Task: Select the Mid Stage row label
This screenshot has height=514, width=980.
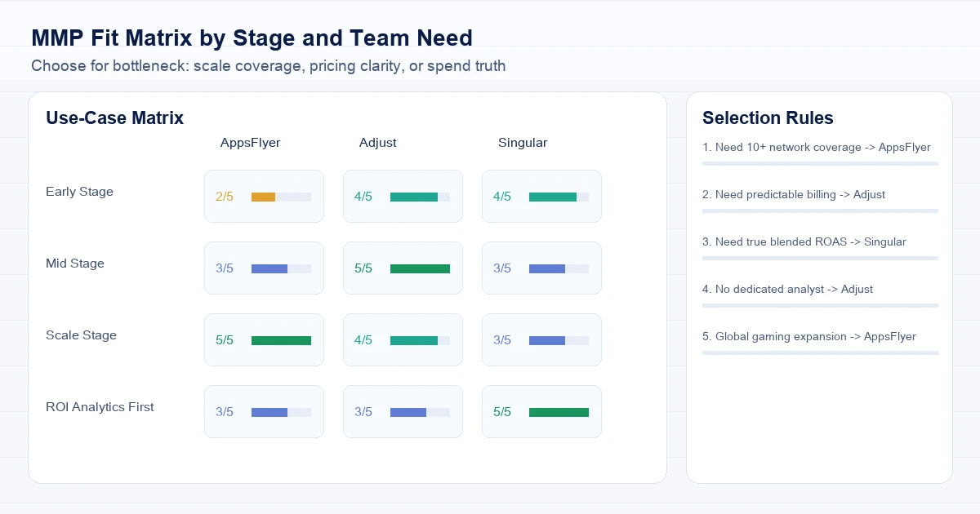Action: point(75,264)
